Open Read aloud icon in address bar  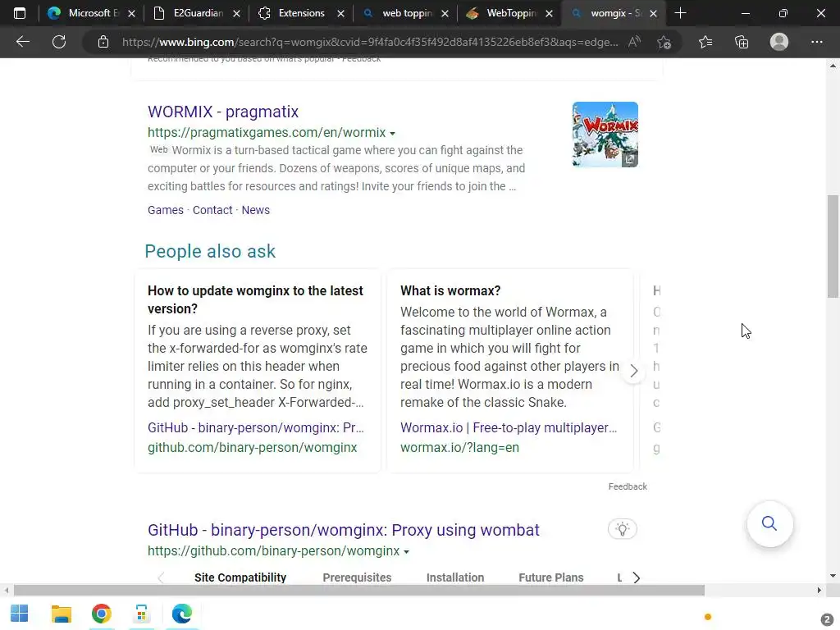click(x=634, y=42)
